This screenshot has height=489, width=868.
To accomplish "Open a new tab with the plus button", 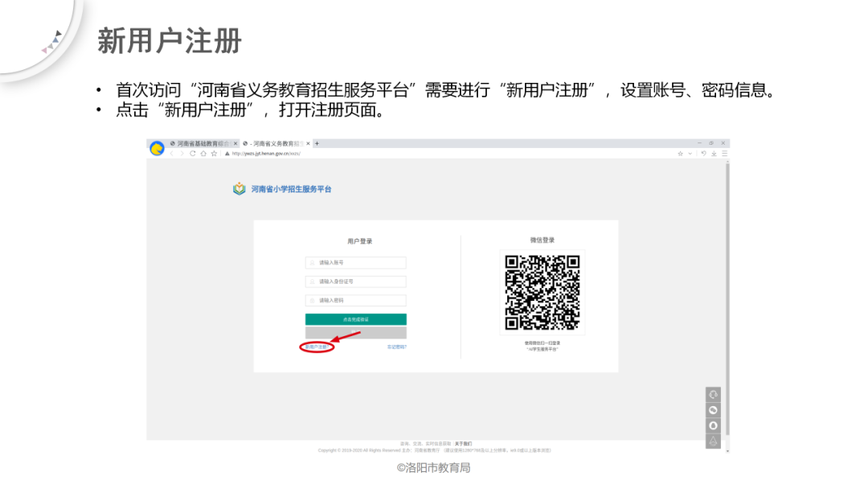I will point(317,142).
